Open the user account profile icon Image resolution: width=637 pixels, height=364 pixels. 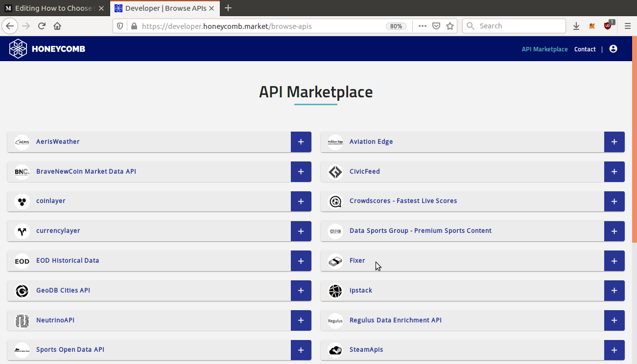[x=613, y=49]
